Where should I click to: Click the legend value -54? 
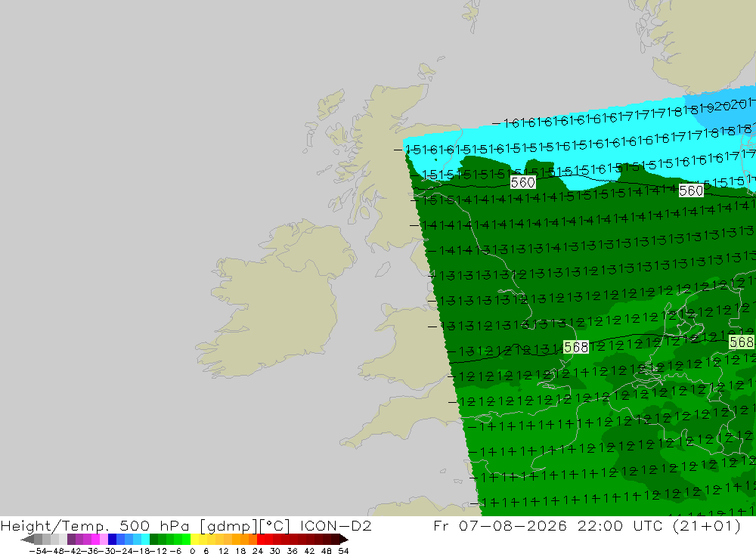tap(38, 551)
